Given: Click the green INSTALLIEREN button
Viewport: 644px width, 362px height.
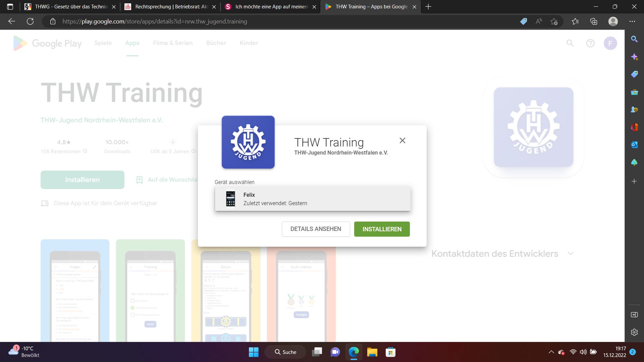Looking at the screenshot, I should 382,229.
